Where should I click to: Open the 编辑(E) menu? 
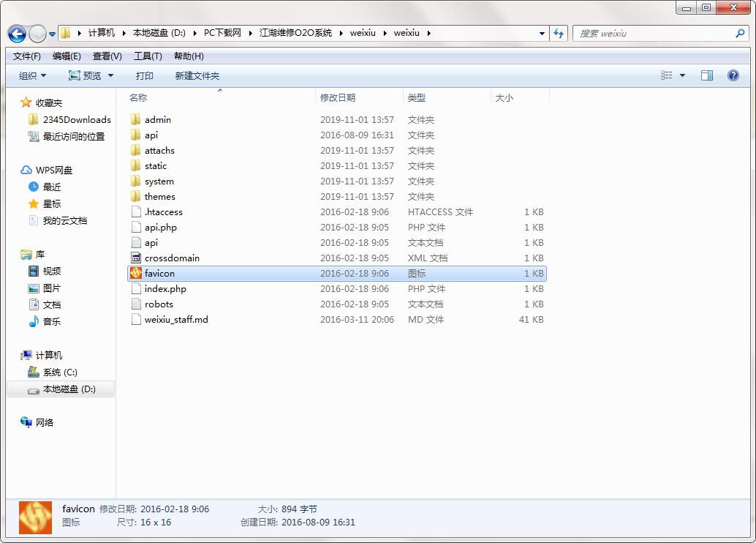point(67,56)
